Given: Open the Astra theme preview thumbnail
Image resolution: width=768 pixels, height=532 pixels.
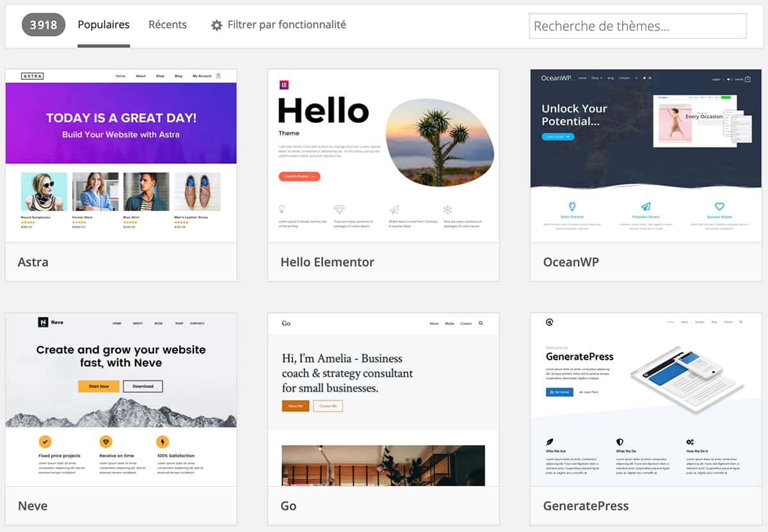Looking at the screenshot, I should (x=121, y=156).
